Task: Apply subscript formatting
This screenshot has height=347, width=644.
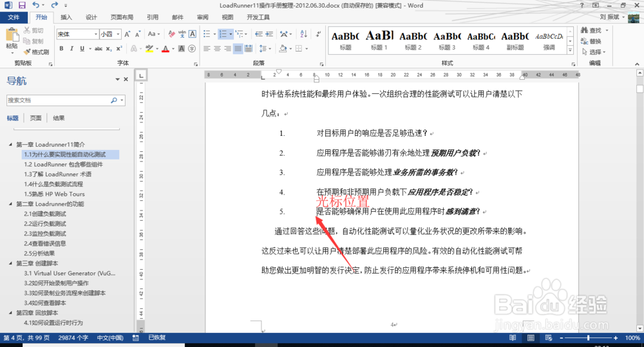Action: coord(109,48)
